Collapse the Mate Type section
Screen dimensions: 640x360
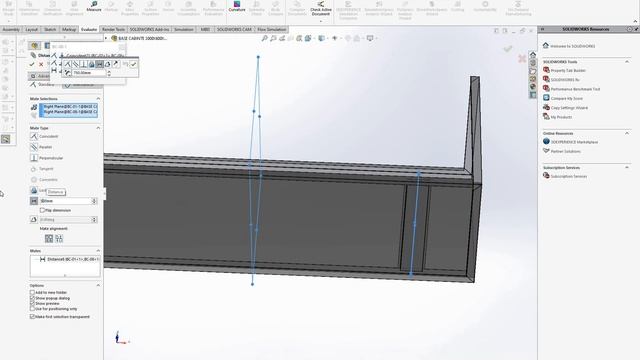click(x=98, y=128)
